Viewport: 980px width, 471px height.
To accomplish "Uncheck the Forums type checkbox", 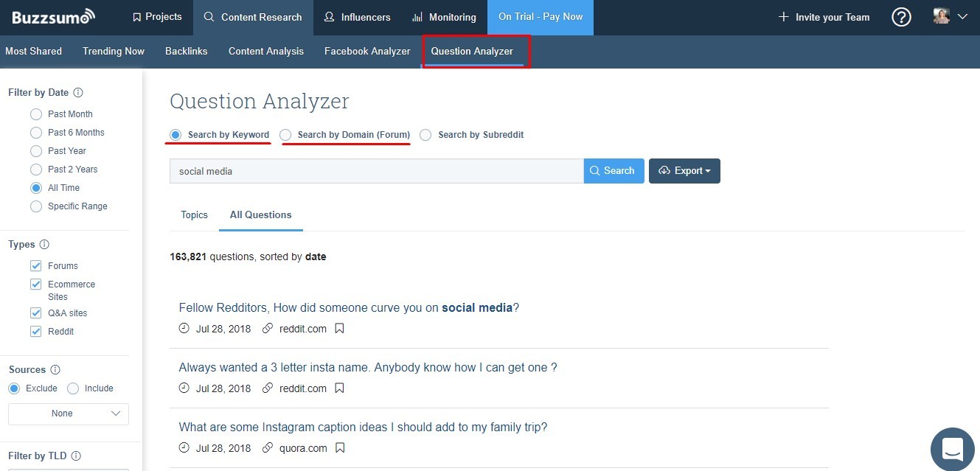I will coord(35,266).
